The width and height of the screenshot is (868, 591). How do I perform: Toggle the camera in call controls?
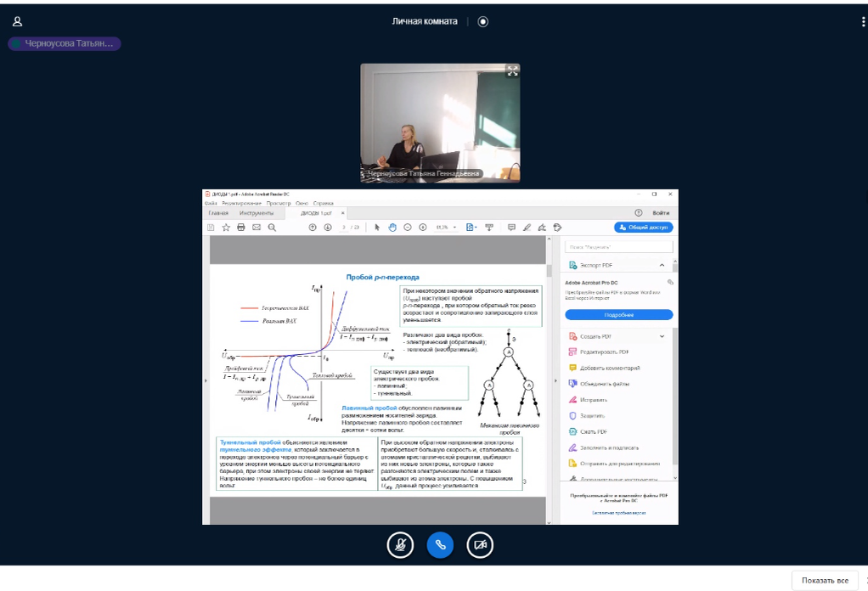[x=480, y=545]
